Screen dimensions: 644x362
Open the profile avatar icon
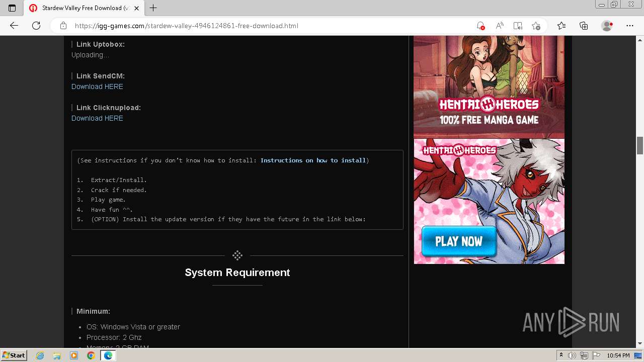click(x=607, y=26)
